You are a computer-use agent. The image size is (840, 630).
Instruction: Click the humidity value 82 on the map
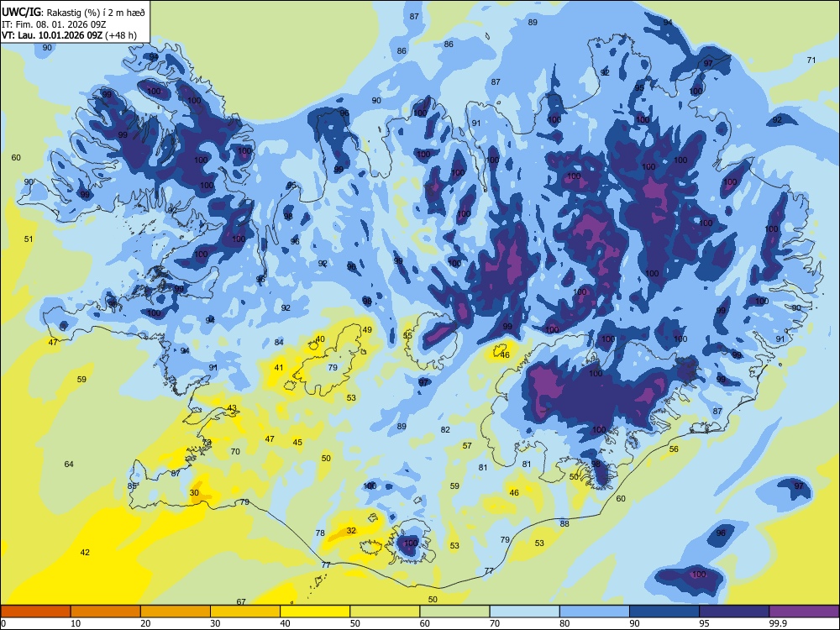(445, 429)
